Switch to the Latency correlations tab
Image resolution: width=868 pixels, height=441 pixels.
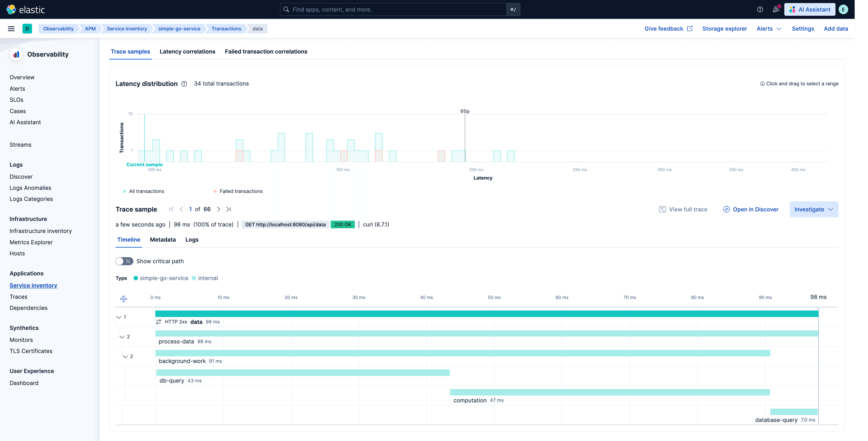coord(187,51)
